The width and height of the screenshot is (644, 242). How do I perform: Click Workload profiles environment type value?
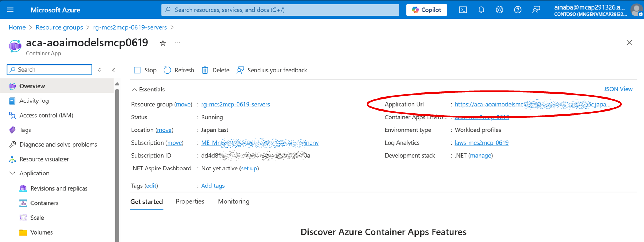478,130
